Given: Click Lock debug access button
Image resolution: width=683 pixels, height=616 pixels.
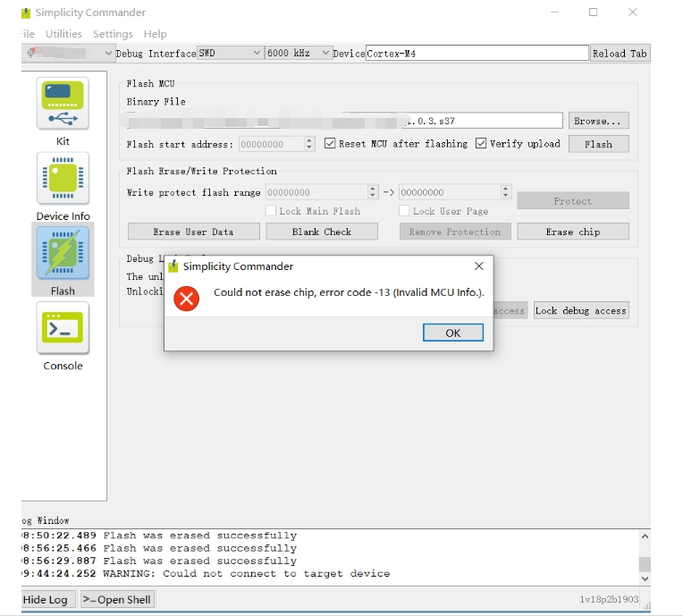Looking at the screenshot, I should click(581, 310).
